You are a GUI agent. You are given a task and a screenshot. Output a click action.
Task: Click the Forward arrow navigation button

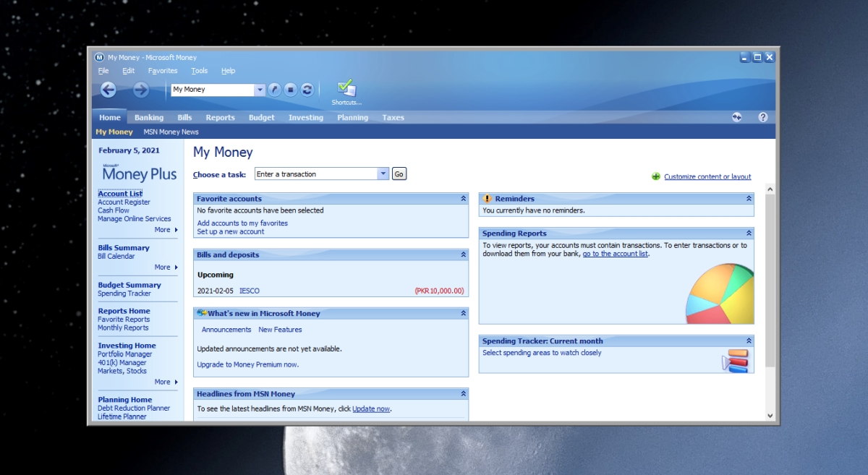tap(141, 90)
